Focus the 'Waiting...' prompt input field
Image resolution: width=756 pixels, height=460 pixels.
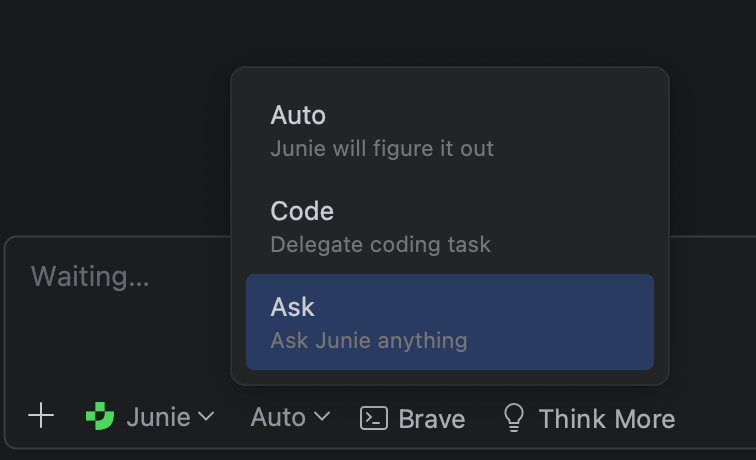point(90,277)
